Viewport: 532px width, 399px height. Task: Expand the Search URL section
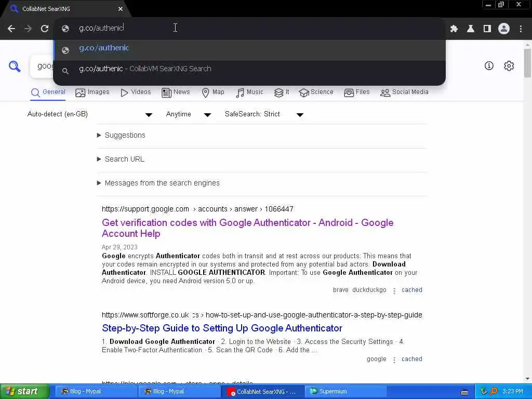(x=121, y=159)
